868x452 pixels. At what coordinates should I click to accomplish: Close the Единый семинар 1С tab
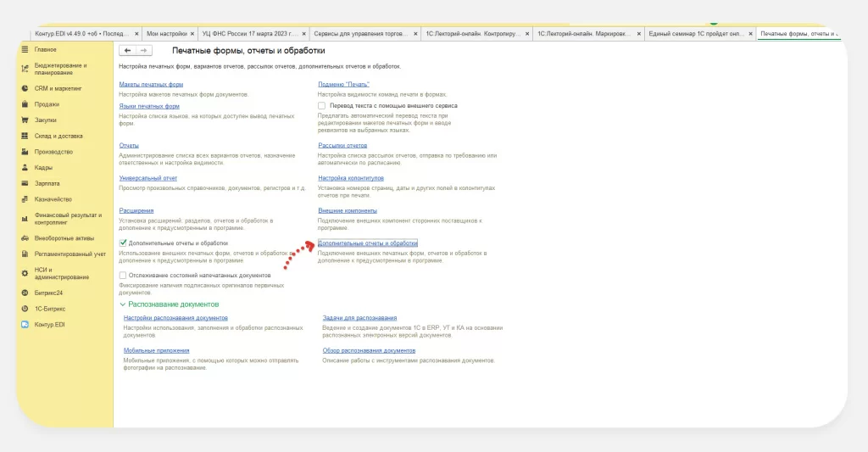click(748, 34)
